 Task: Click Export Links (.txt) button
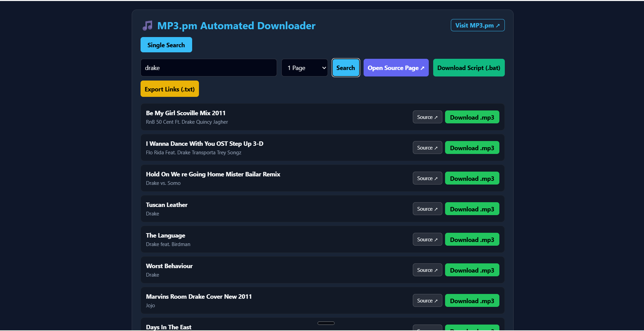point(169,89)
